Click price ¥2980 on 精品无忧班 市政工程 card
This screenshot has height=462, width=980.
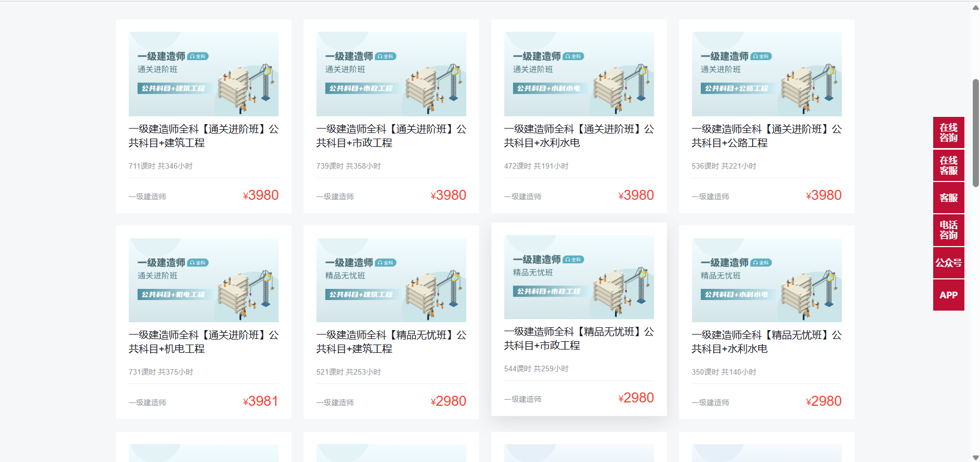pyautogui.click(x=636, y=398)
